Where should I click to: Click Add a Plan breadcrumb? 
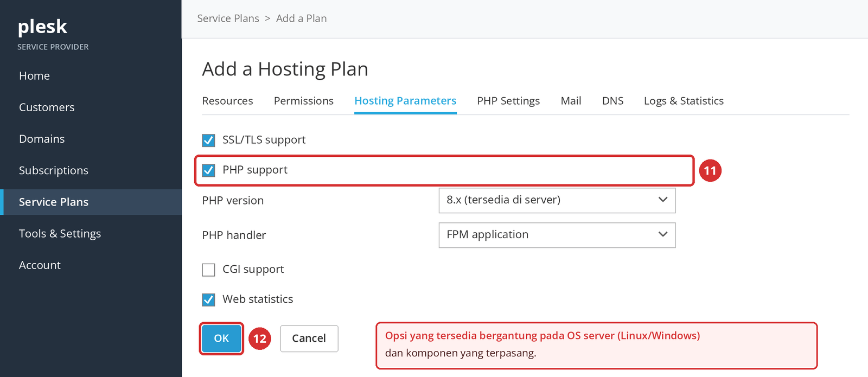tap(301, 18)
